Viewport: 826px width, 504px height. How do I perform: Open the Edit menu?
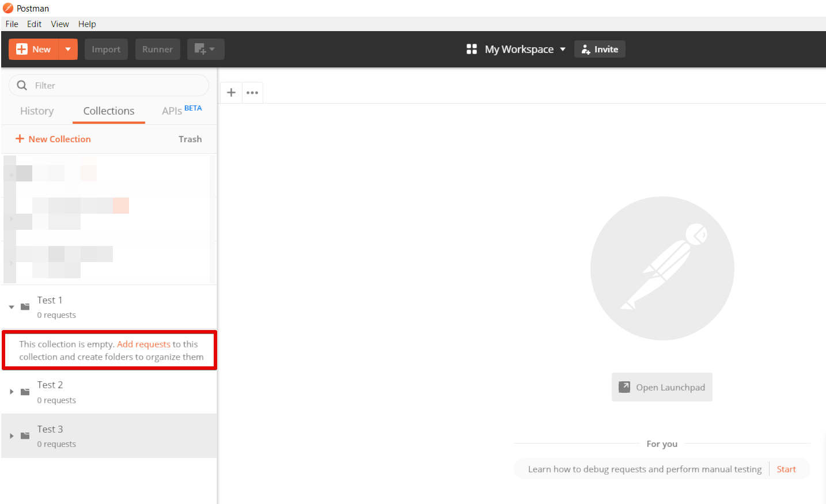pyautogui.click(x=34, y=24)
